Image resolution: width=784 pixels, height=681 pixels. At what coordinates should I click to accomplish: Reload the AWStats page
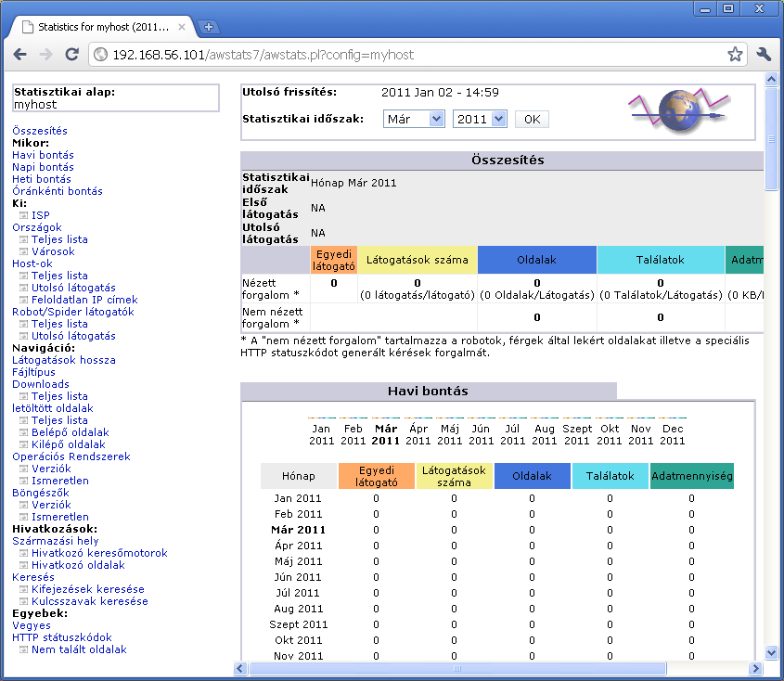click(72, 55)
